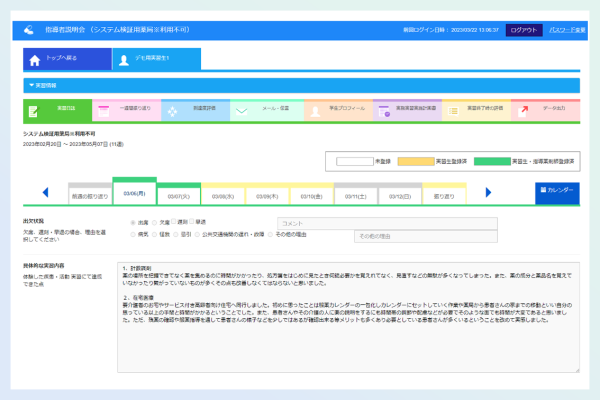This screenshot has height=400, width=600.
Task: Go to next week with right arrow
Action: coord(488,192)
